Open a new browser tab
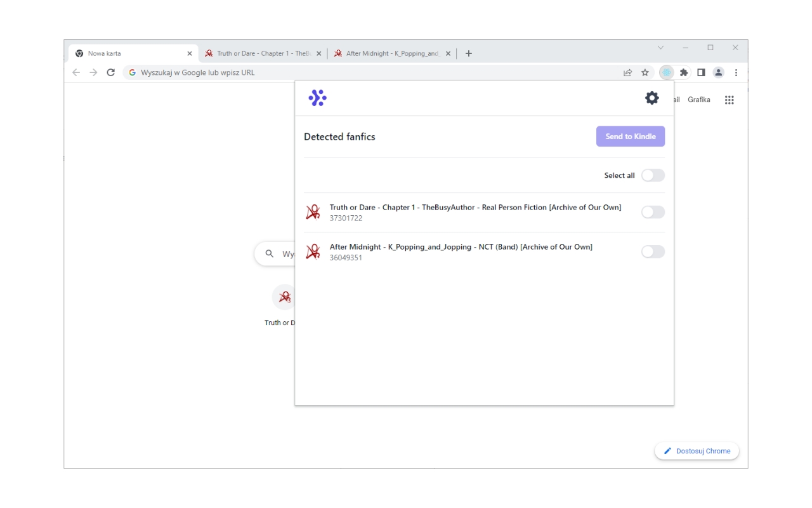 coord(469,53)
